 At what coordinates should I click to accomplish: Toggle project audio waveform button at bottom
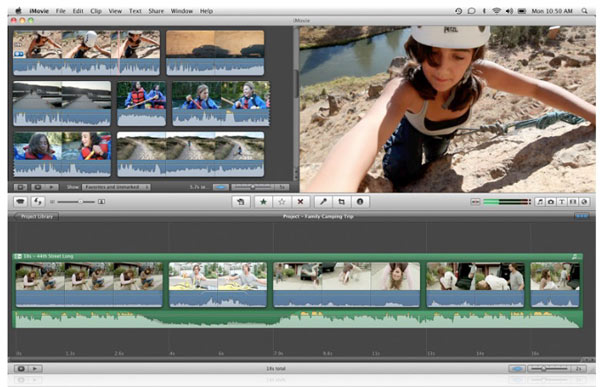517,369
